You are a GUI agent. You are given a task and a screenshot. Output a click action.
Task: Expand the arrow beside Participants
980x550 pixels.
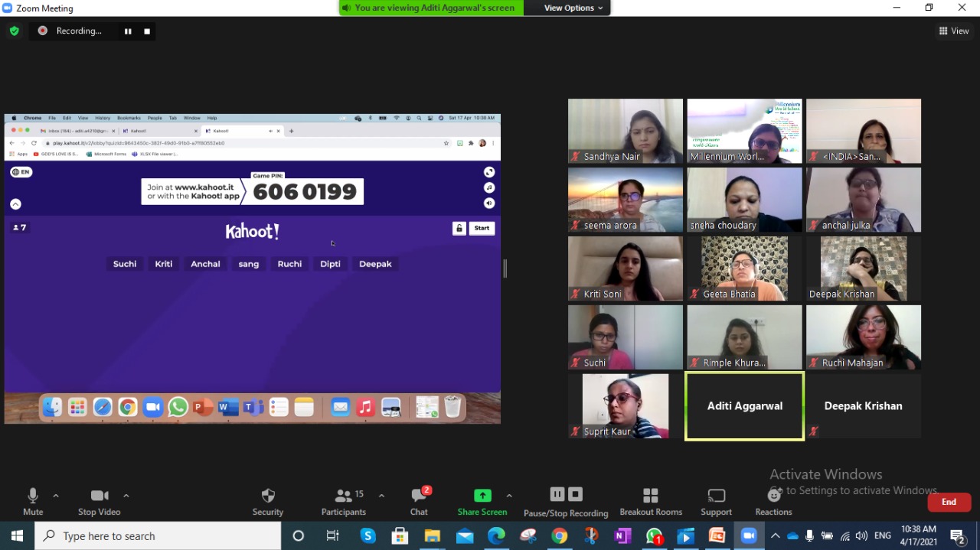click(381, 496)
